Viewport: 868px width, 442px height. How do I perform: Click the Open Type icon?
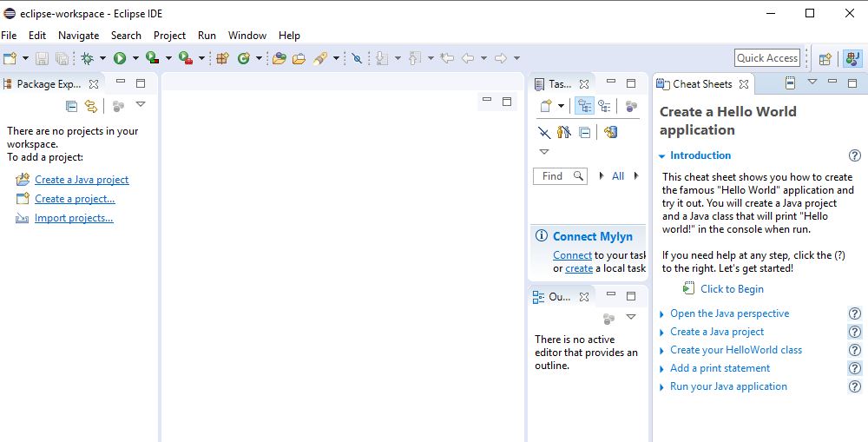tap(279, 58)
